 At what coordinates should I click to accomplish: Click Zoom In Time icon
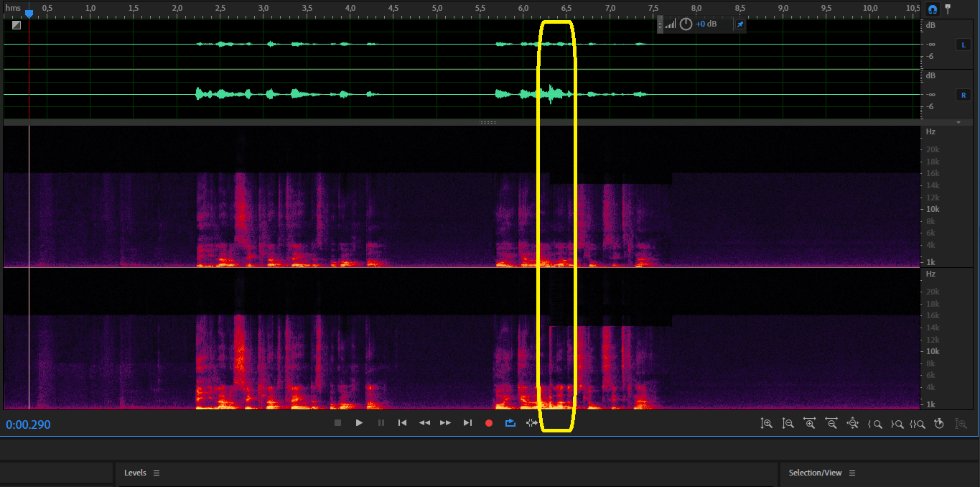(x=809, y=424)
